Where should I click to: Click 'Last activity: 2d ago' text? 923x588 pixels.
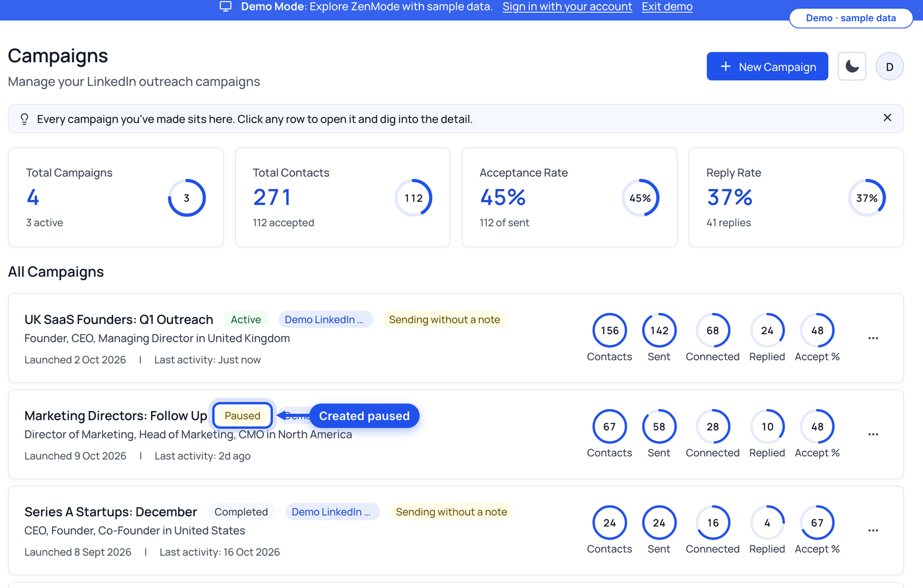202,456
